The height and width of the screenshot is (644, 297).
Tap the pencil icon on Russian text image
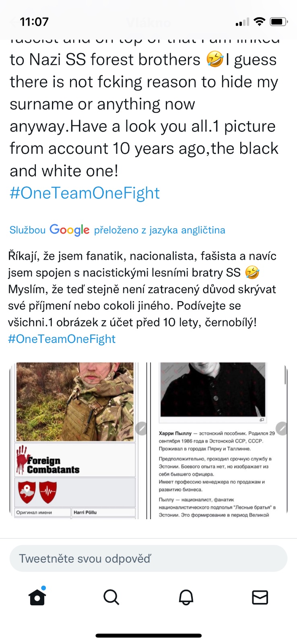pyautogui.click(x=282, y=429)
